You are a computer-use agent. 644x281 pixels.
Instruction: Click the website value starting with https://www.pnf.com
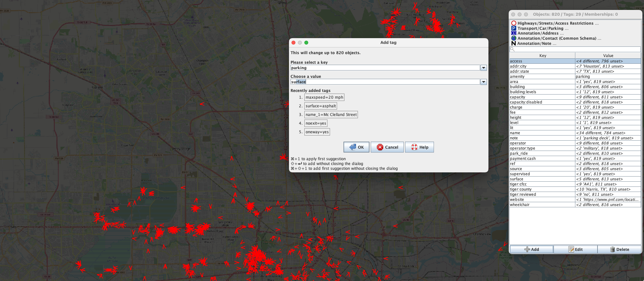(608, 200)
